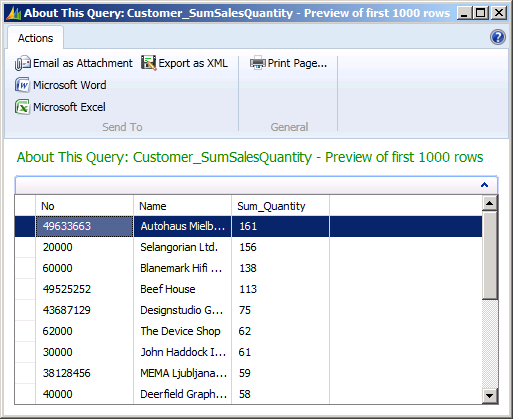Select the Deerfield Graph... name cell

[x=182, y=394]
